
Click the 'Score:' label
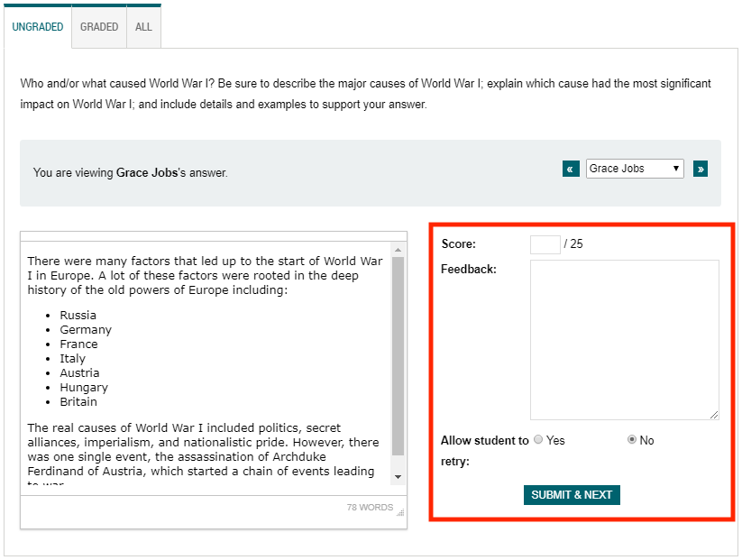click(459, 243)
